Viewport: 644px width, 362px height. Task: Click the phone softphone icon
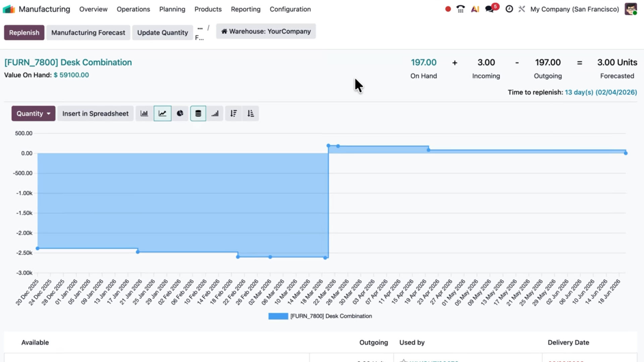pyautogui.click(x=460, y=9)
